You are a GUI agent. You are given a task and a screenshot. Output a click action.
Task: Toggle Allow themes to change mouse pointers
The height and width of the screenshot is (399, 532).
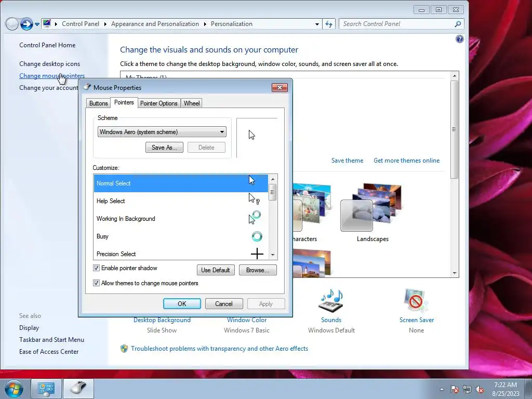[96, 283]
